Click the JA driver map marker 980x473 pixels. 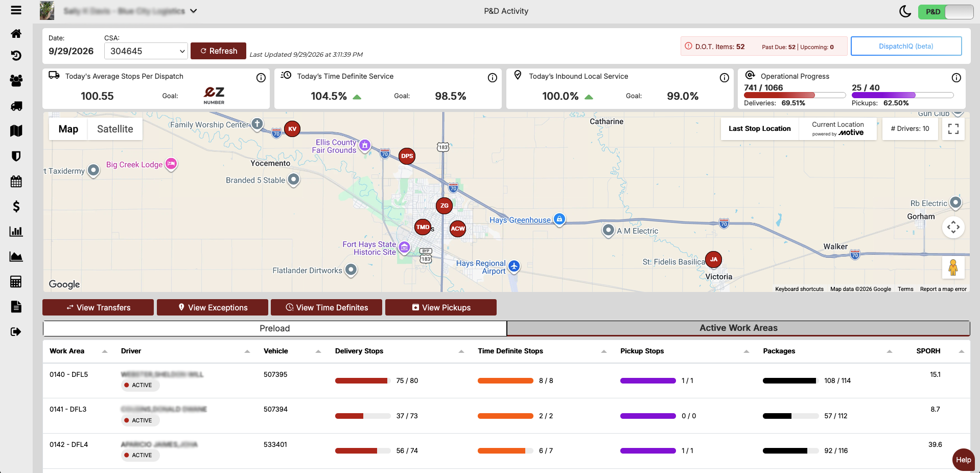point(714,259)
